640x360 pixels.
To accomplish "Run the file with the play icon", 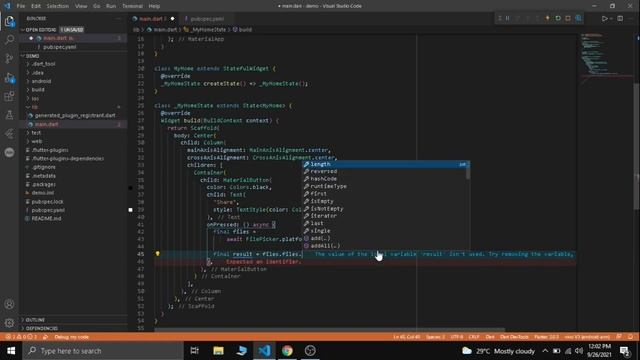I will point(604,18).
